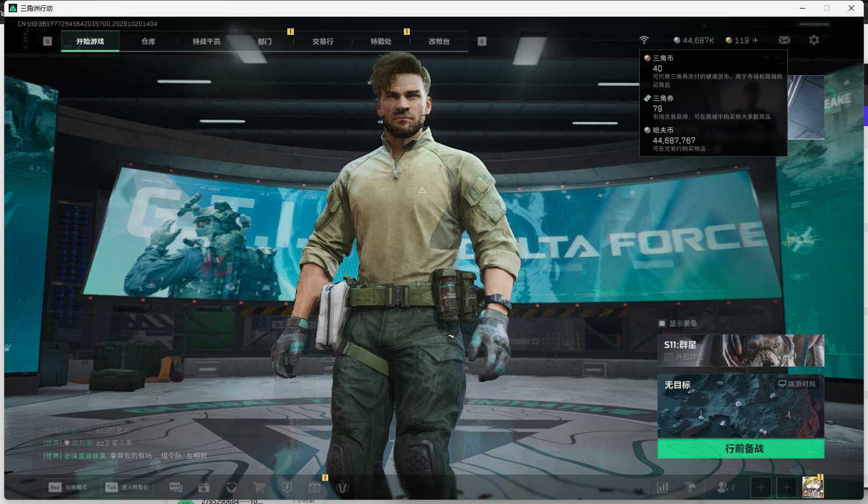The image size is (868, 504).
Task: Open the 无目标 map selection card
Action: point(741,406)
